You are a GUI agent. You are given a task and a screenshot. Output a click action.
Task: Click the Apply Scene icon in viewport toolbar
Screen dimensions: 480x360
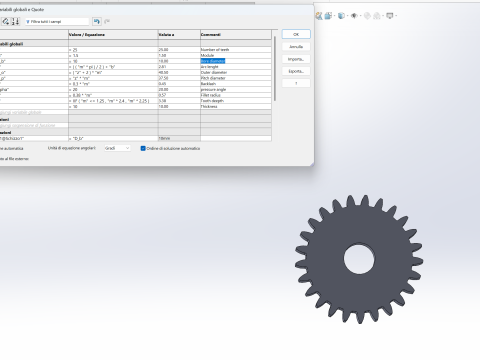coord(377,16)
